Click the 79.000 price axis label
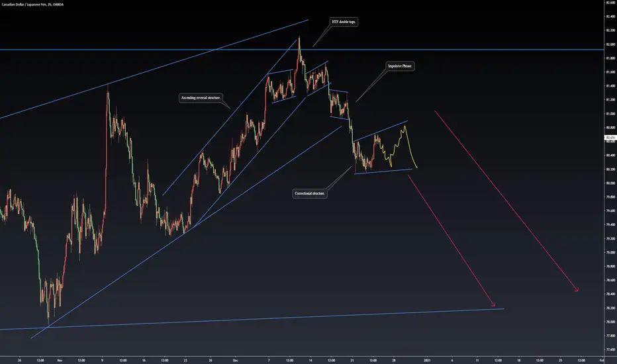Image resolution: width=617 pixels, height=364 pixels. point(610,252)
